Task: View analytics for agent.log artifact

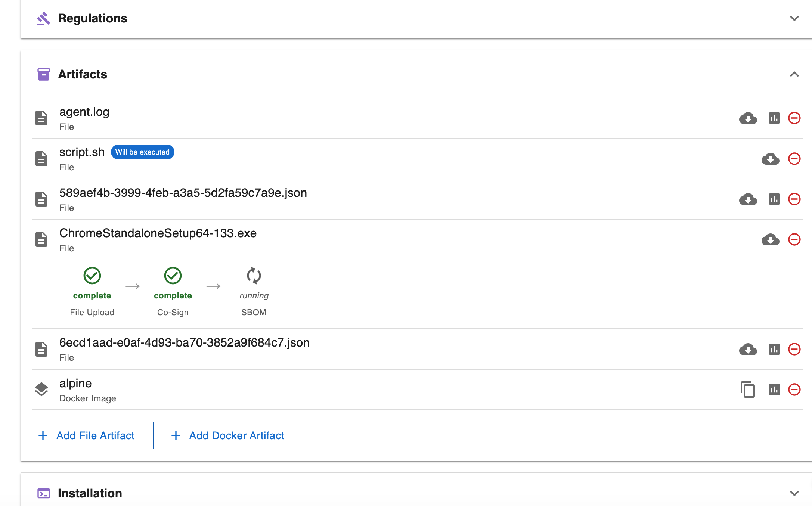Action: pos(774,118)
